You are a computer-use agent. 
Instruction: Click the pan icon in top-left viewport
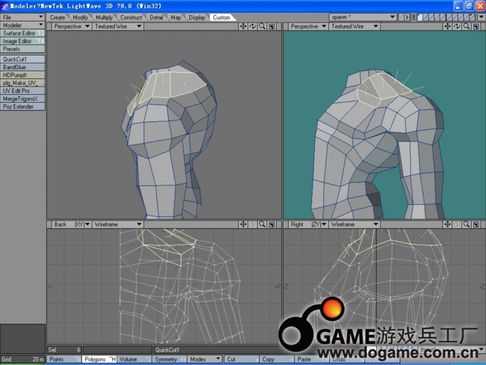(x=243, y=26)
